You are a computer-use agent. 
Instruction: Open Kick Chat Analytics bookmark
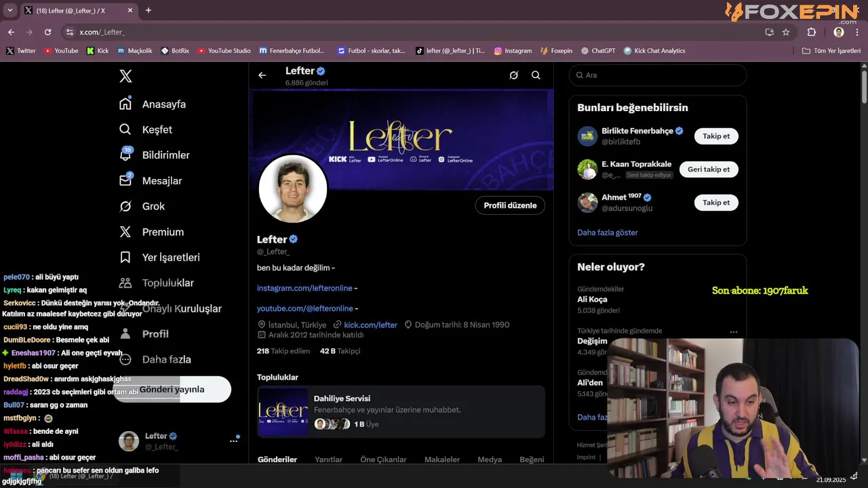point(654,51)
